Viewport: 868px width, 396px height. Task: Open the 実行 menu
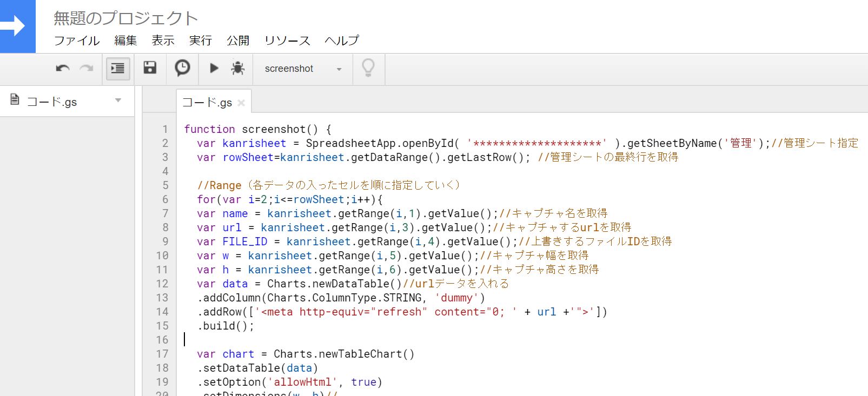point(200,41)
